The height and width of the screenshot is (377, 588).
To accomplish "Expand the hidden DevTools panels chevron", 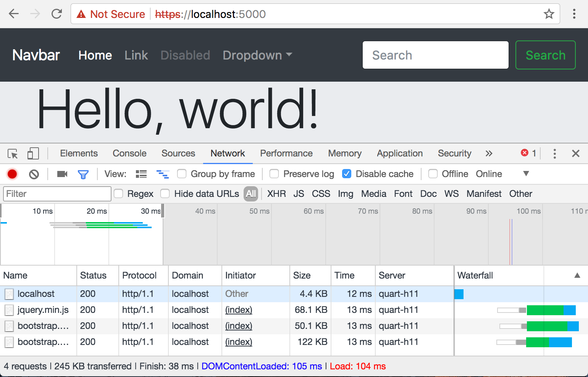I will click(489, 153).
